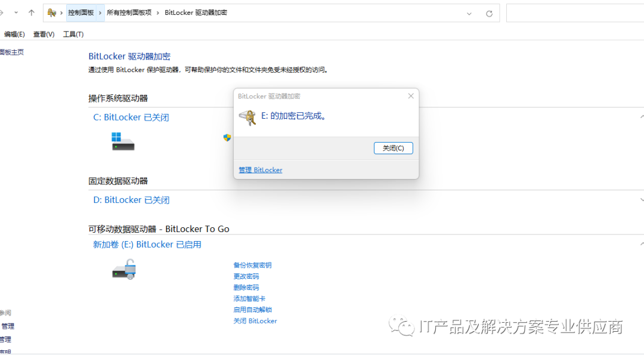This screenshot has height=355, width=644.
Task: Click 删除密码 link
Action: pyautogui.click(x=246, y=287)
